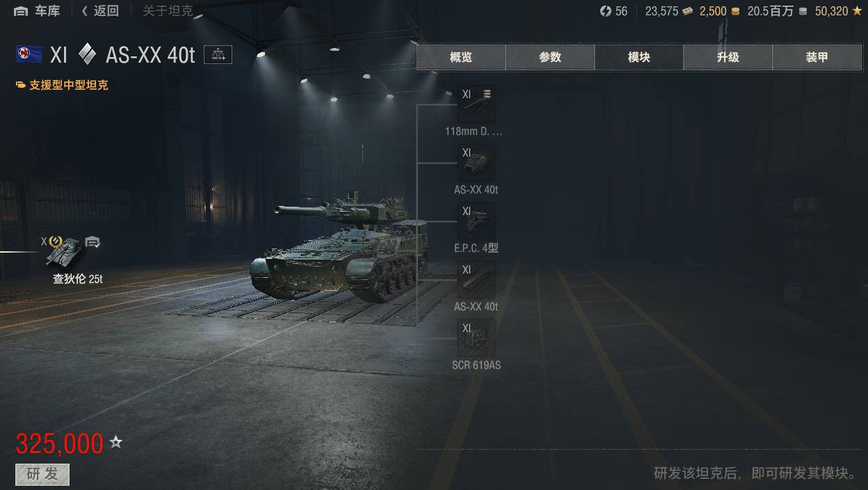Click the 20.5百万 silver credits counter

pyautogui.click(x=777, y=11)
